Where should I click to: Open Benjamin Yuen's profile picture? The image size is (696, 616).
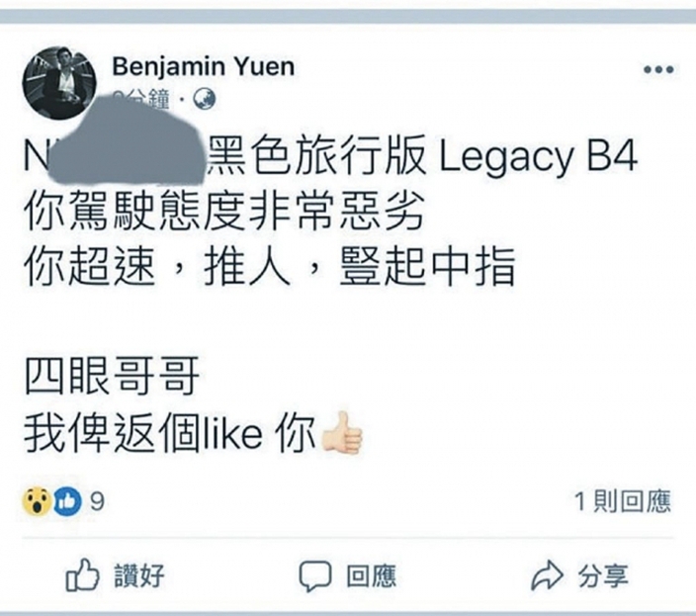pyautogui.click(x=59, y=83)
